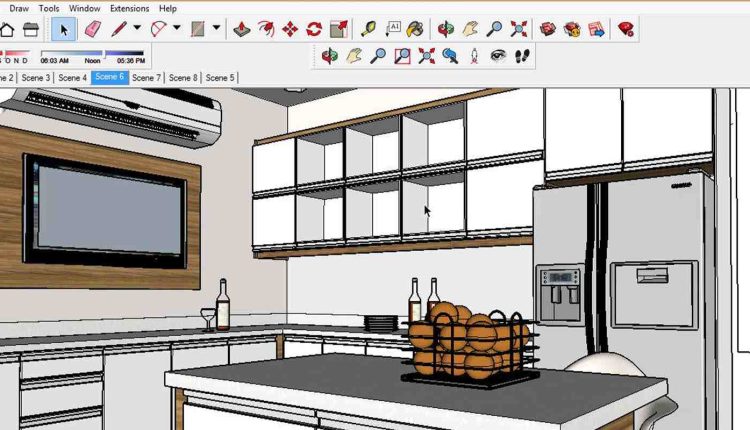
Task: Select the Walk footprints tool
Action: pyautogui.click(x=521, y=56)
